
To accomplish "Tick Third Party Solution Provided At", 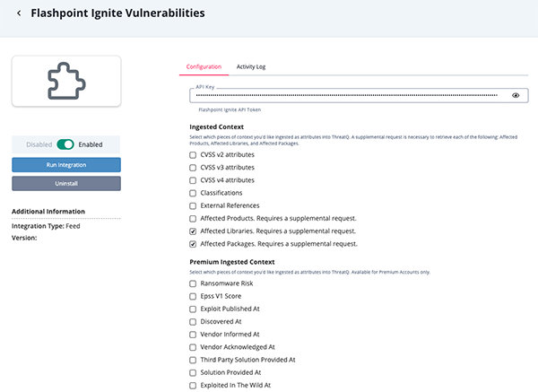I will tap(193, 360).
